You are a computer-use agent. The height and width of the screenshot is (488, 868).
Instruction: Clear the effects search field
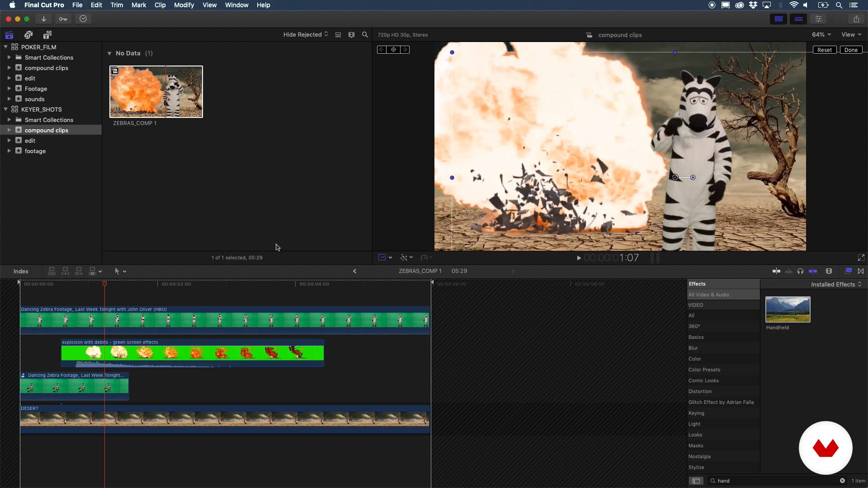[842, 481]
